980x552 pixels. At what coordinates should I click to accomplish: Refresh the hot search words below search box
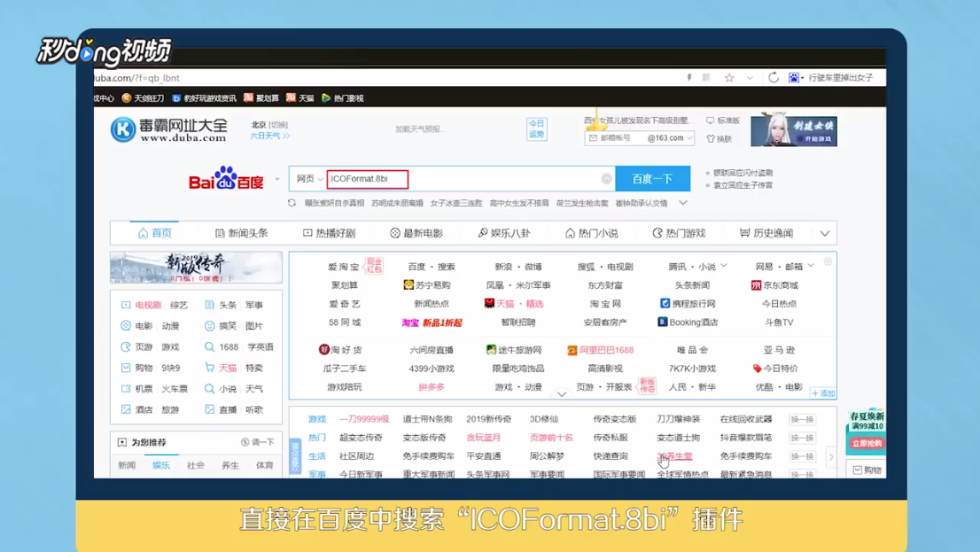pos(292,203)
